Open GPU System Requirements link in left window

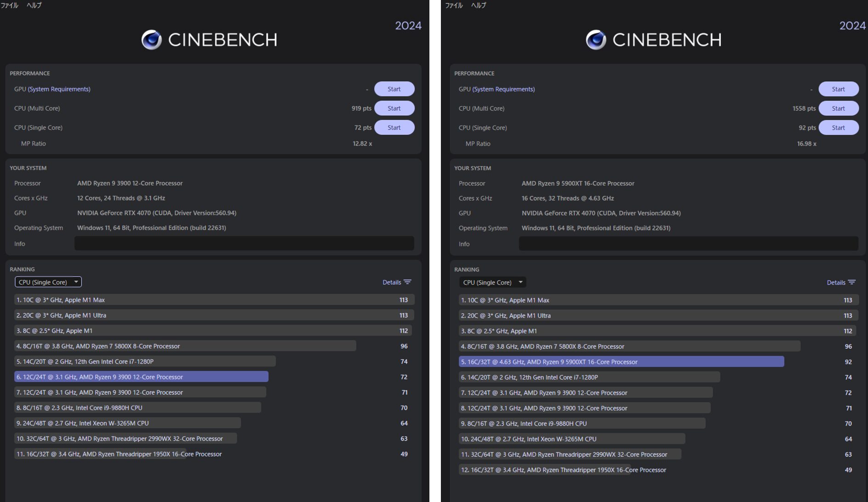(x=59, y=89)
